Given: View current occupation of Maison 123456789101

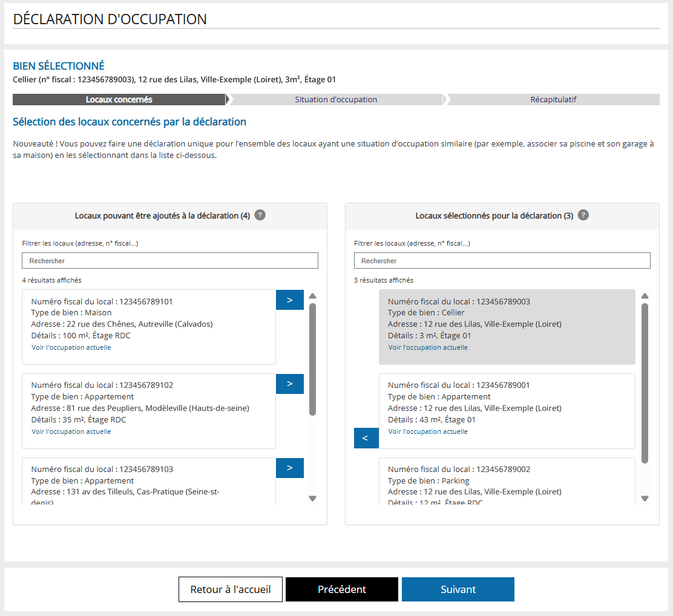Looking at the screenshot, I should coord(71,347).
